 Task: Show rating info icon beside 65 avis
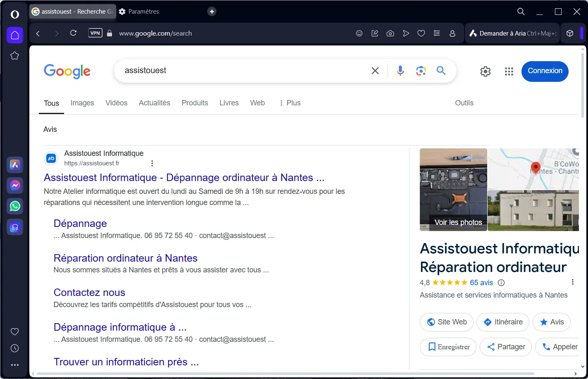coord(501,283)
